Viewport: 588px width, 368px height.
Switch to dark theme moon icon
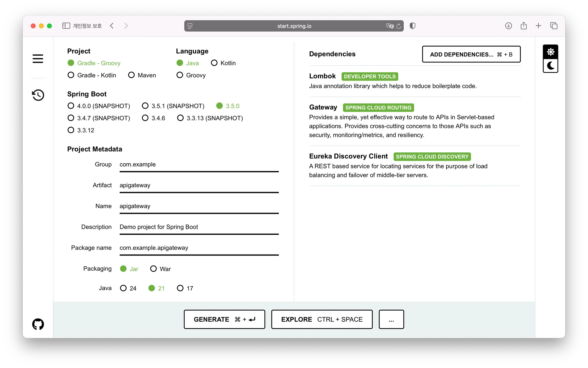(550, 66)
